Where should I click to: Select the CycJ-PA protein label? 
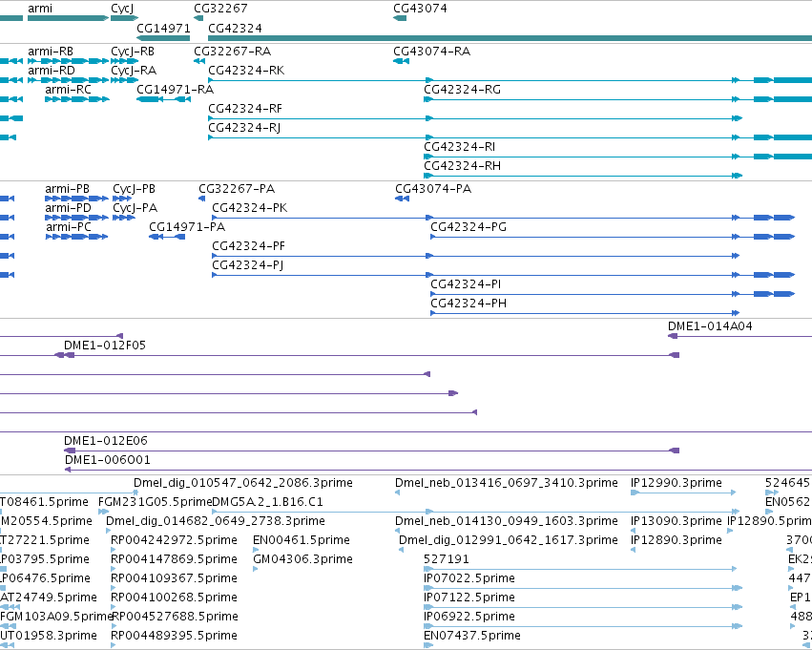(x=135, y=208)
